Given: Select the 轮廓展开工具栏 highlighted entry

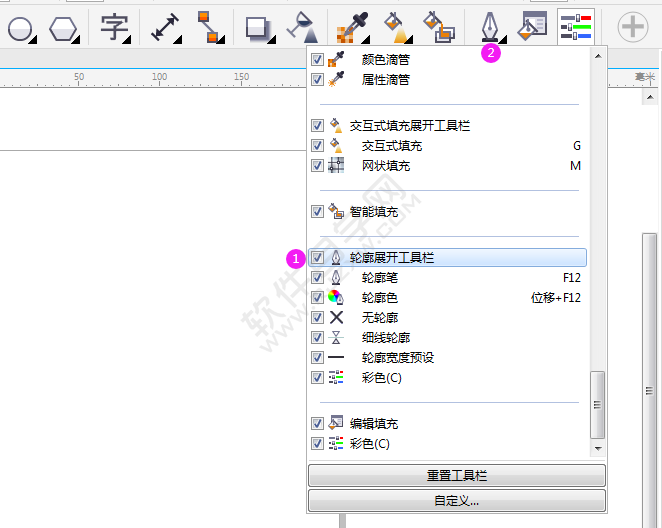Looking at the screenshot, I should [x=447, y=257].
